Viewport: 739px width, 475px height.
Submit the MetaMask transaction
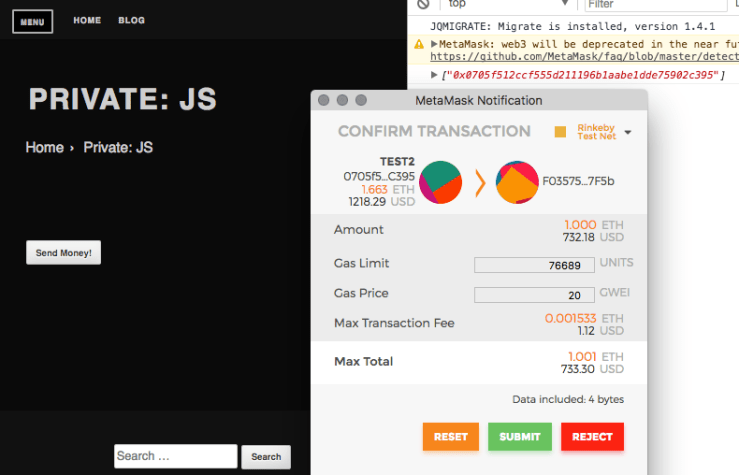520,437
